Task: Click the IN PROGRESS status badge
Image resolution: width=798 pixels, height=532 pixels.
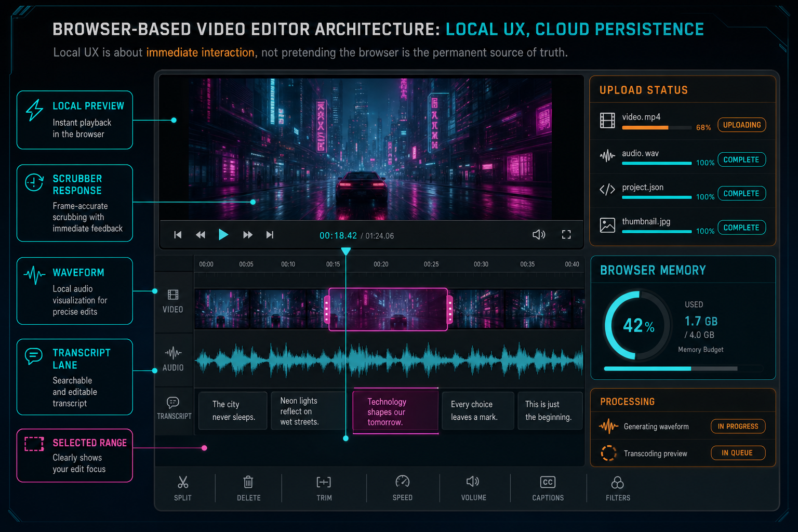Action: 738,427
